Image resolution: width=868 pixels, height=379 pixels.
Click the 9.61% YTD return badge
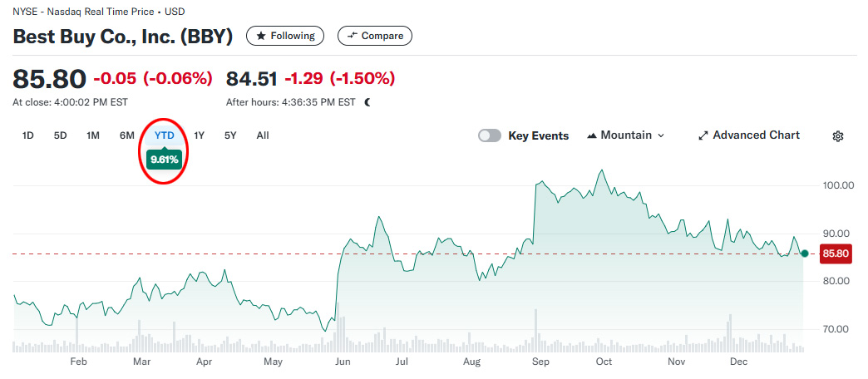point(164,160)
